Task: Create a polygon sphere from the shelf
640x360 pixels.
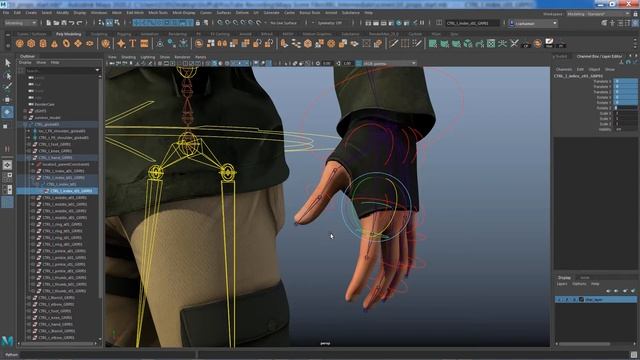Action: point(20,43)
